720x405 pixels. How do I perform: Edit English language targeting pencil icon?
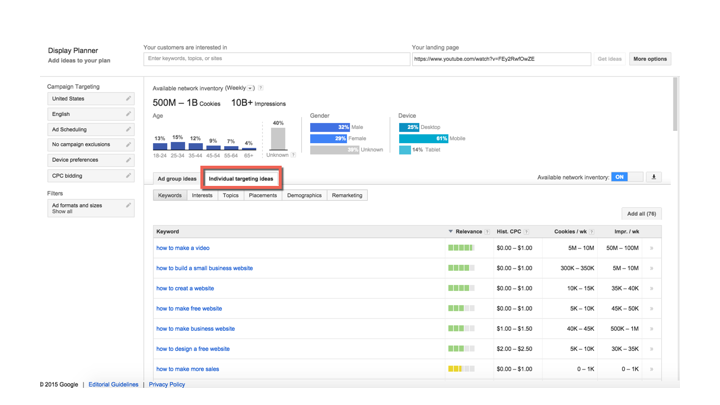pos(129,114)
